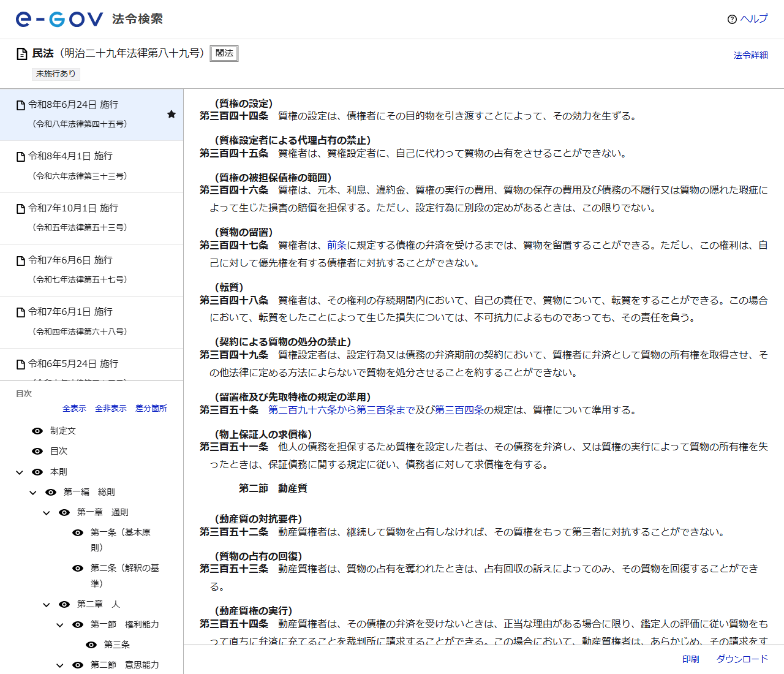Image resolution: width=784 pixels, height=674 pixels.
Task: Click the 全表示 link
Action: click(x=74, y=409)
